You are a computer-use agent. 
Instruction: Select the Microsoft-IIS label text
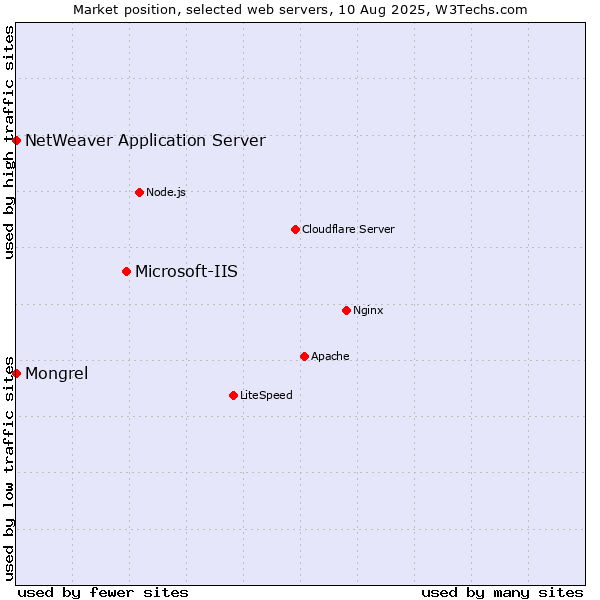pos(186,271)
